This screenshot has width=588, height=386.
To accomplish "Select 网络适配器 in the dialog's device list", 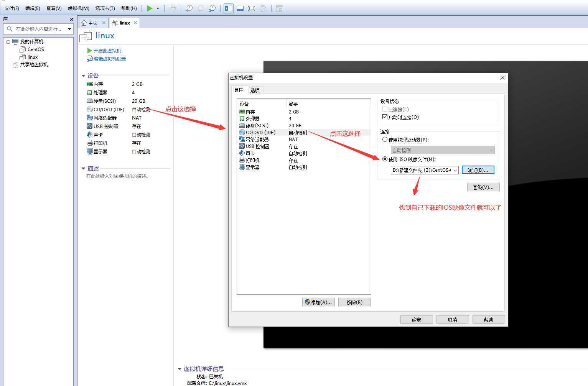I will pyautogui.click(x=257, y=140).
